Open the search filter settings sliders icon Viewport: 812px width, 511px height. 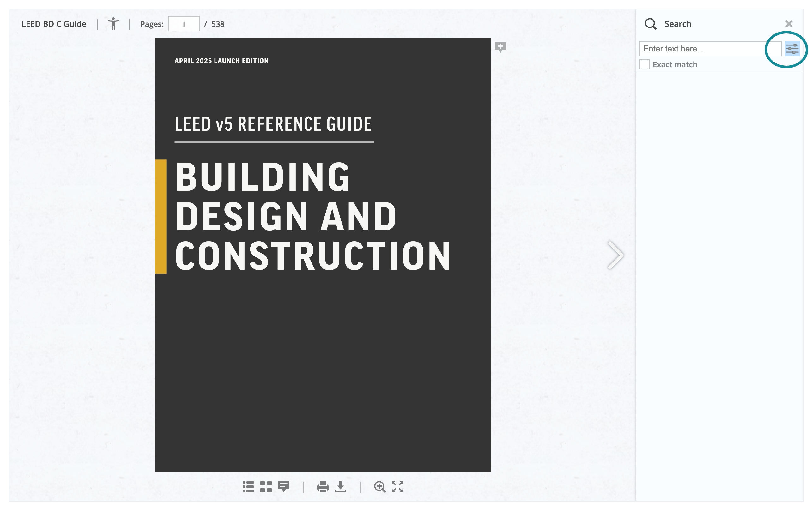pyautogui.click(x=792, y=49)
